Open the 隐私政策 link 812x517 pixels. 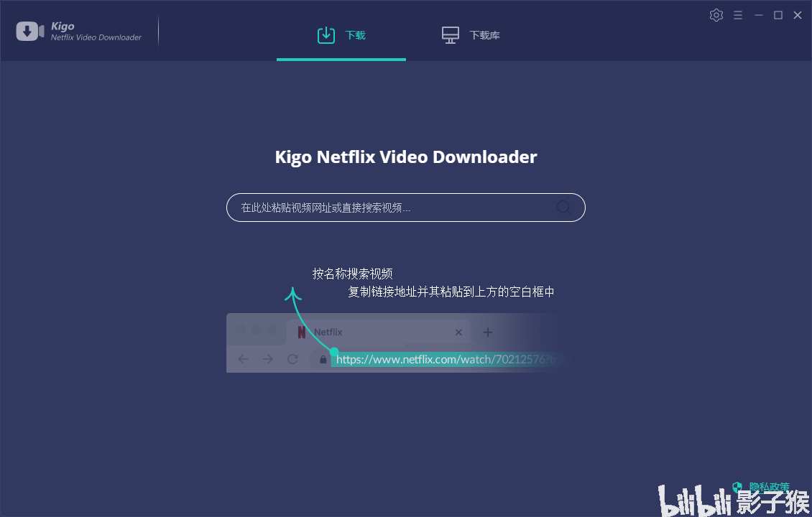[x=769, y=487]
